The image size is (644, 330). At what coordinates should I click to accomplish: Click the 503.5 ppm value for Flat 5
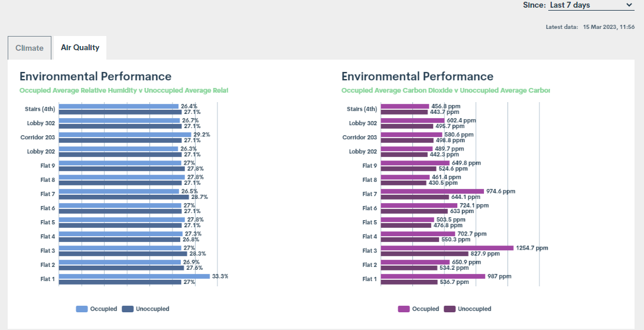(x=451, y=220)
